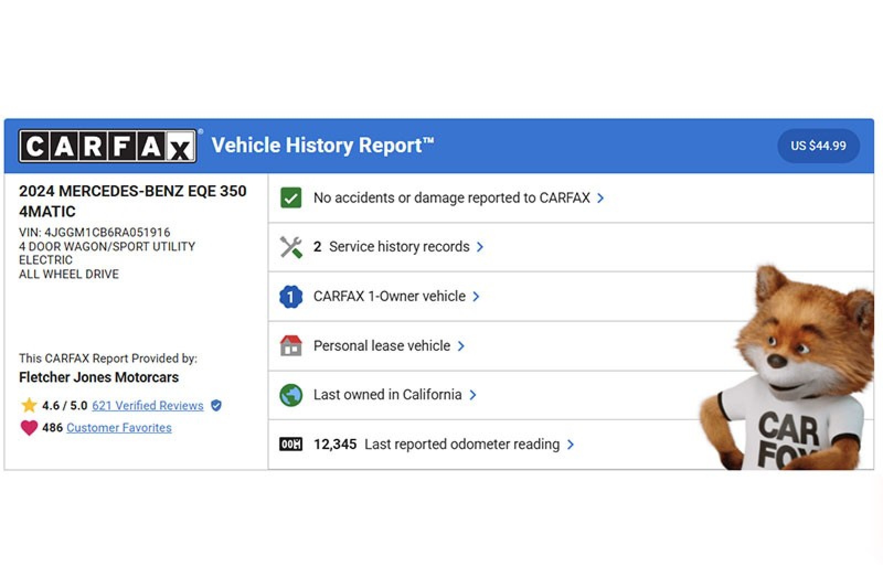This screenshot has height=588, width=883.
Task: Click the blue 1-Owner badge icon
Action: (x=291, y=296)
